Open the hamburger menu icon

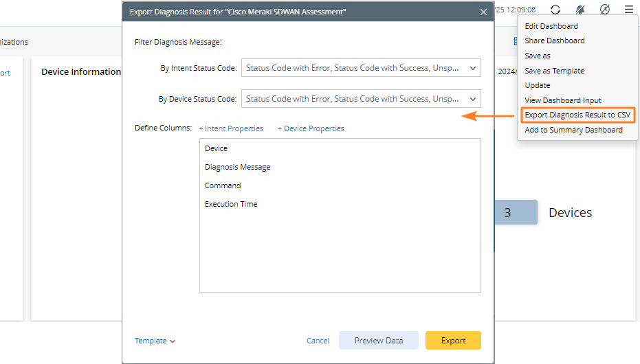[x=629, y=10]
